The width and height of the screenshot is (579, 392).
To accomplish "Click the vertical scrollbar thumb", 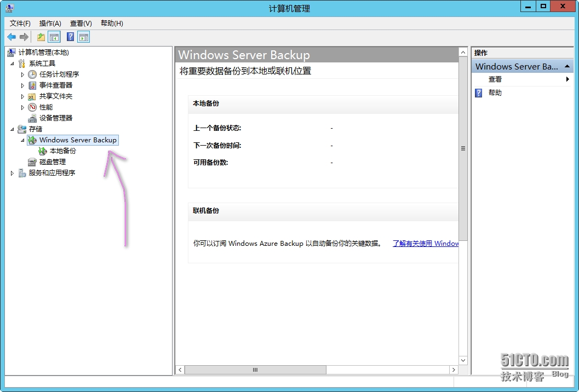I will point(463,149).
